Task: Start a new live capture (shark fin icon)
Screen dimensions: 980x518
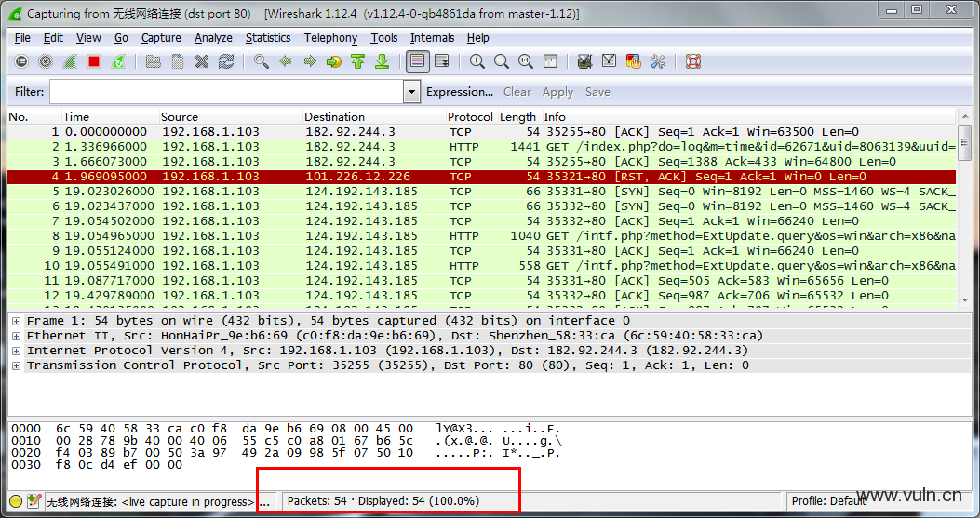Action: [70, 61]
